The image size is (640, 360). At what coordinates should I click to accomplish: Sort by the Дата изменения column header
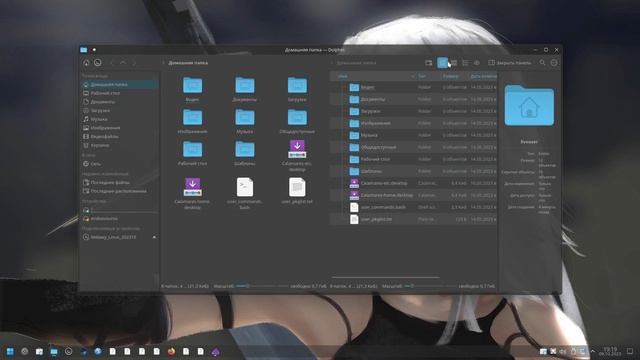coord(482,76)
